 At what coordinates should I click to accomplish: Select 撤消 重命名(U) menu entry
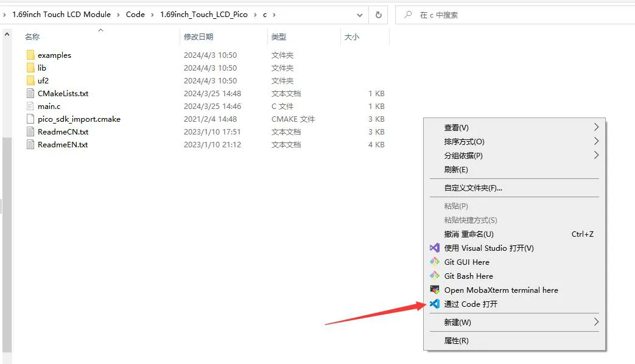514,234
